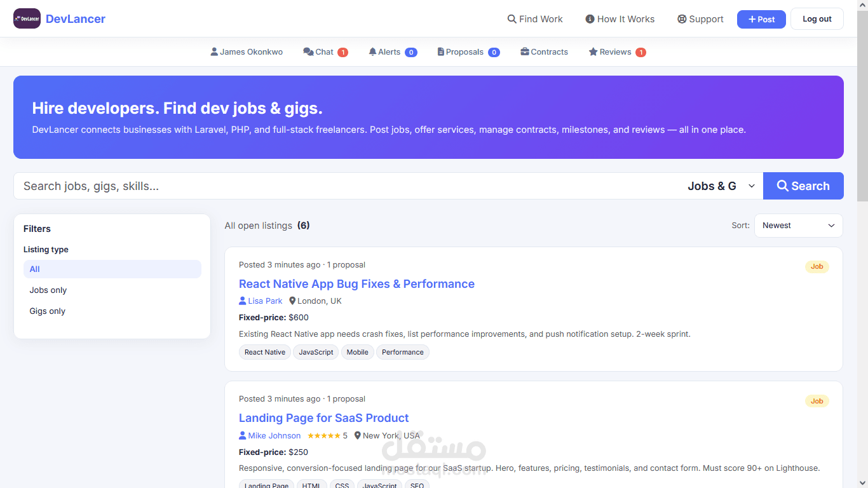The height and width of the screenshot is (488, 868).
Task: Open the Support page link
Action: (x=700, y=19)
